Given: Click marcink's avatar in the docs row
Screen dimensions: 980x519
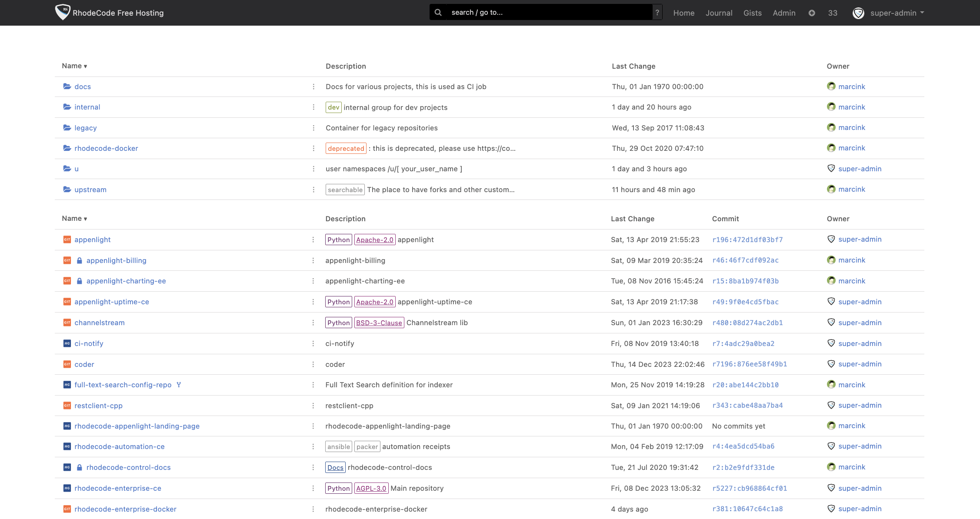Looking at the screenshot, I should [x=831, y=86].
